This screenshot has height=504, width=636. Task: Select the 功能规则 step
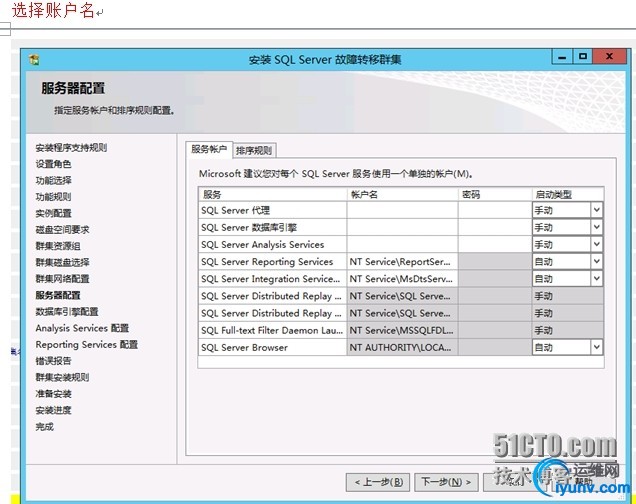53,197
